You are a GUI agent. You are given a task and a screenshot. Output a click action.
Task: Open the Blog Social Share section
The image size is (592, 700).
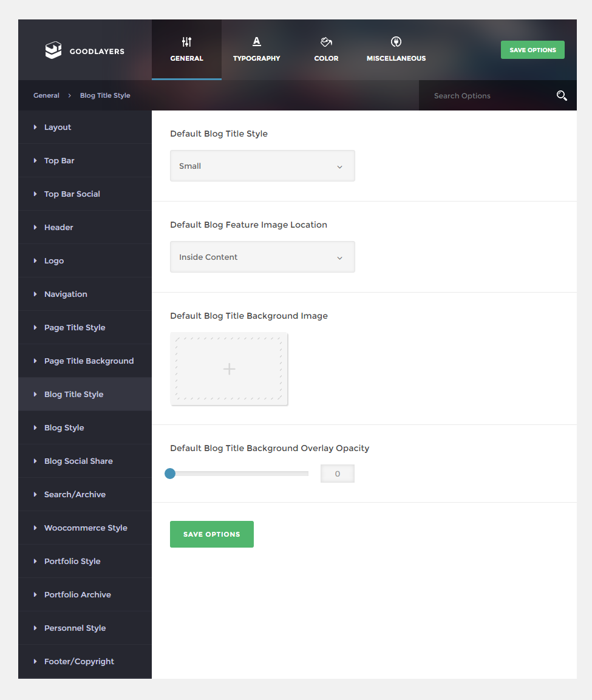85,461
